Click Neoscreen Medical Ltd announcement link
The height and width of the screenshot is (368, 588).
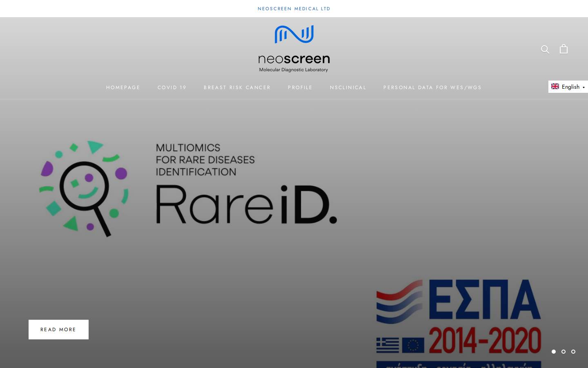[294, 9]
